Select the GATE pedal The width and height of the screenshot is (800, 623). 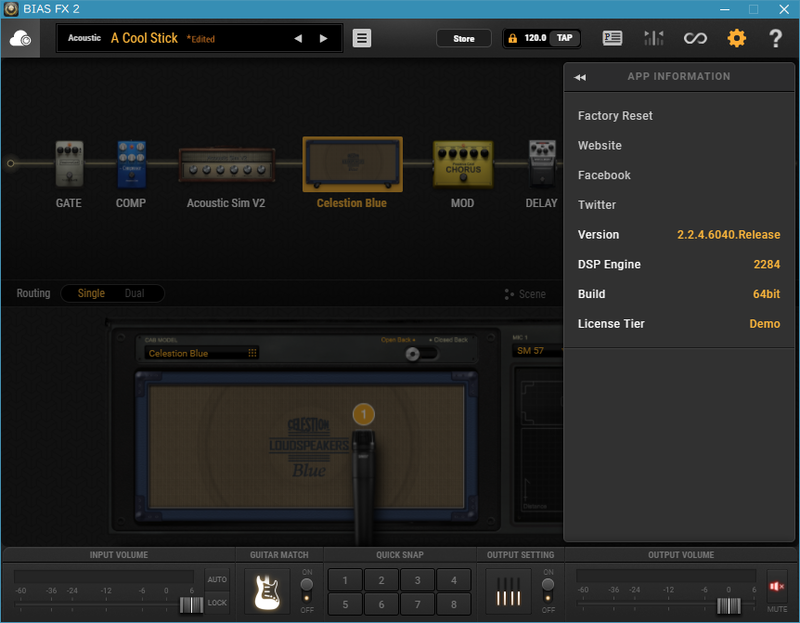[x=69, y=164]
